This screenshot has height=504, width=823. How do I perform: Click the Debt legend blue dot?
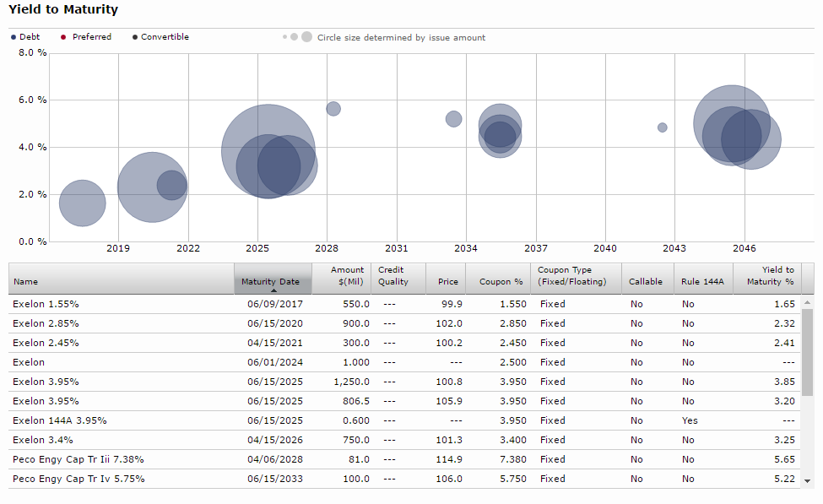pos(14,37)
